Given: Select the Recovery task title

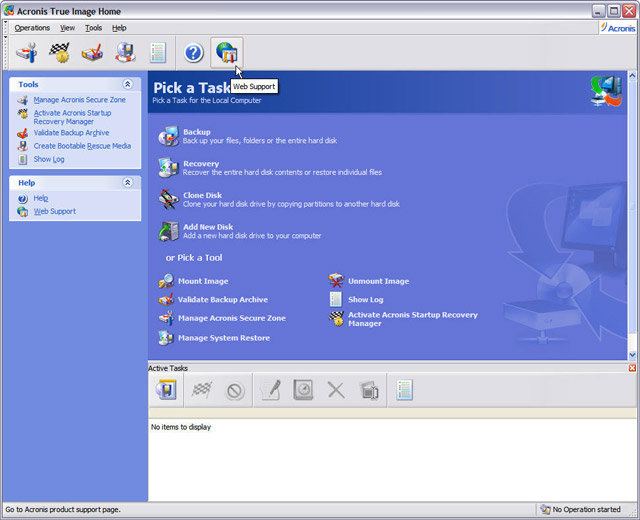Looking at the screenshot, I should point(201,164).
